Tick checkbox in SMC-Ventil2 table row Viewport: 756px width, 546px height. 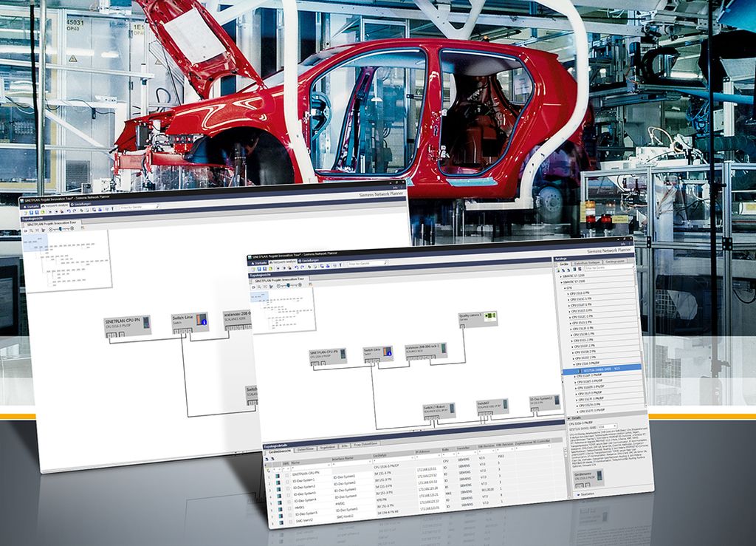pyautogui.click(x=291, y=522)
